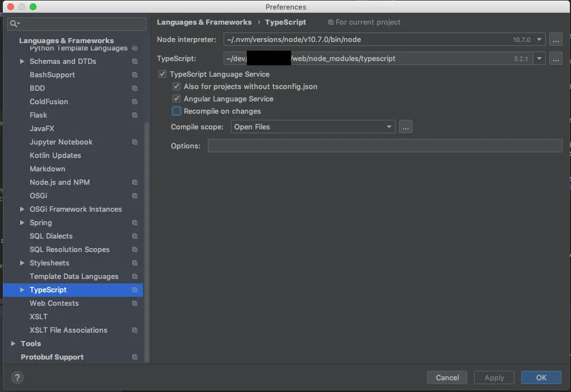Open TypeScript package version dropdown arrow
The height and width of the screenshot is (392, 571).
click(539, 58)
